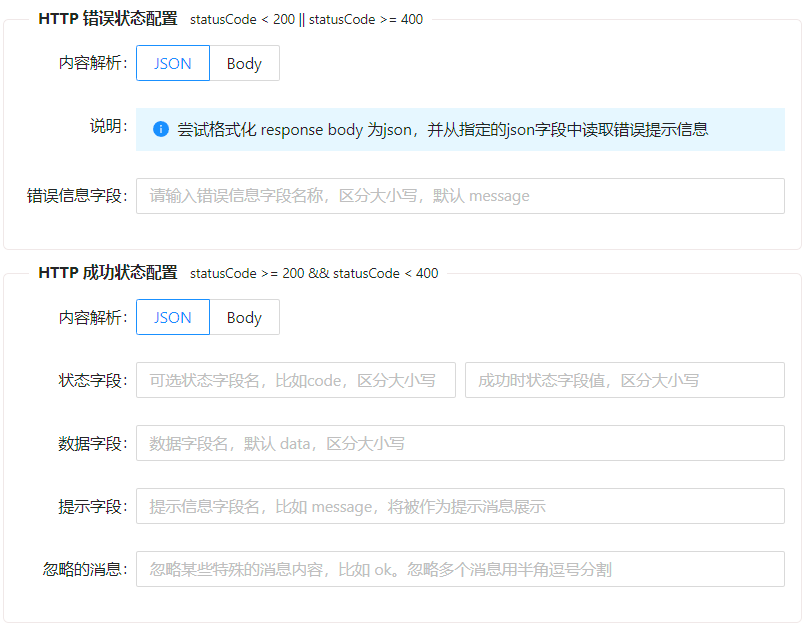This screenshot has width=810, height=633.
Task: Click the 提示字段 label
Action: [92, 506]
